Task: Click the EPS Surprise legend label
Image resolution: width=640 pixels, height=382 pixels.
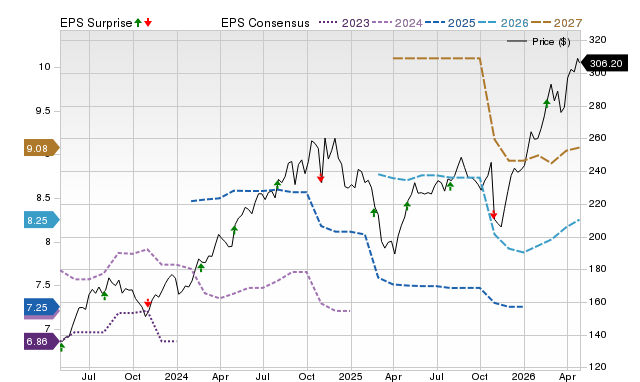Action: click(96, 23)
